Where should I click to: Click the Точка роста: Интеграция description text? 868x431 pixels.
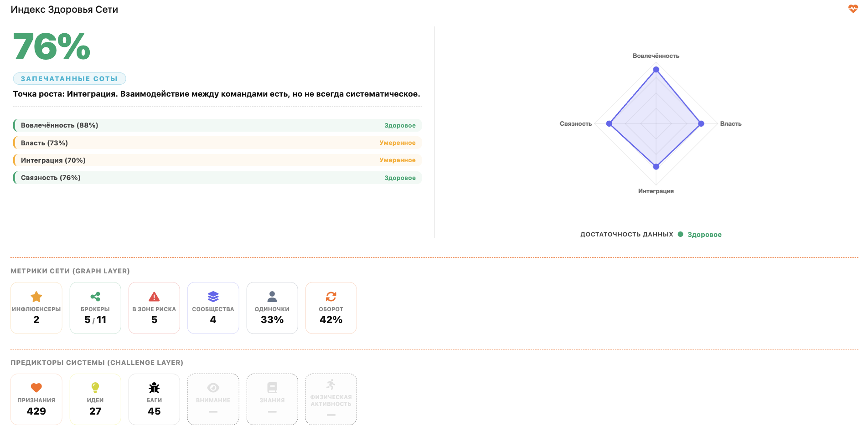(217, 94)
